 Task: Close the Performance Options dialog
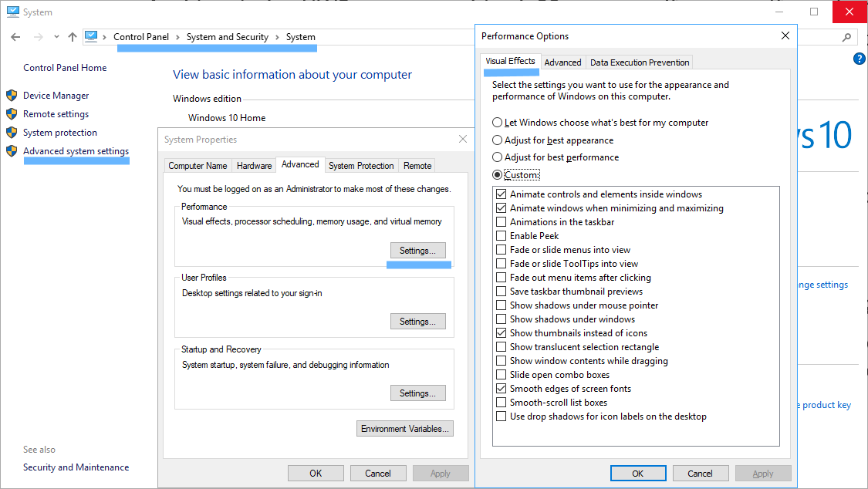pyautogui.click(x=785, y=36)
